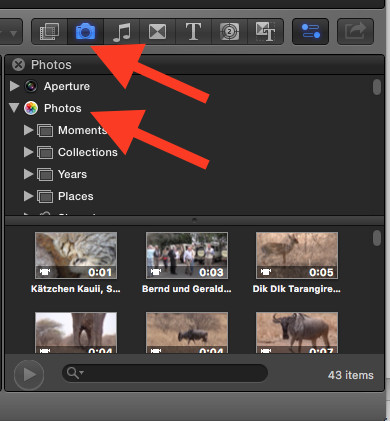Click the Share export arrow button
Viewport: 390px width, 421px height.
point(355,32)
